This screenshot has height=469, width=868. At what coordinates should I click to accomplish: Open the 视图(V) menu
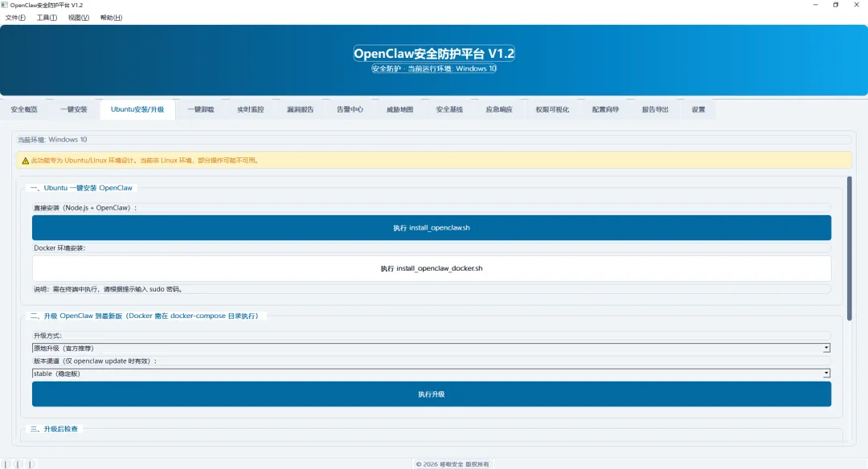point(79,18)
